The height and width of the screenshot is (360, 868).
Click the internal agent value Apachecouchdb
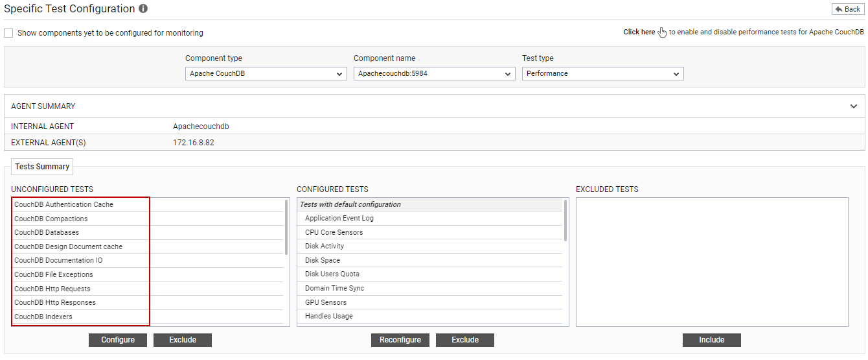[201, 126]
